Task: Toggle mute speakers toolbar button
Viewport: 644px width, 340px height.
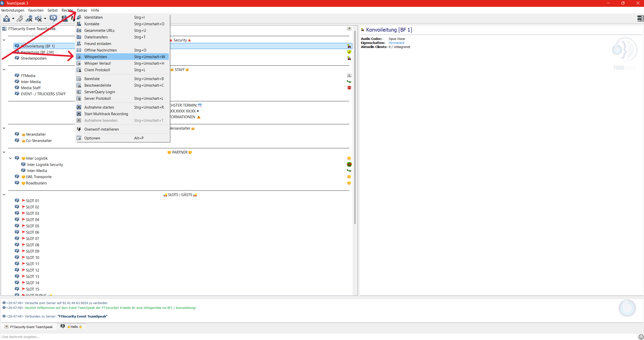Action: (38, 18)
